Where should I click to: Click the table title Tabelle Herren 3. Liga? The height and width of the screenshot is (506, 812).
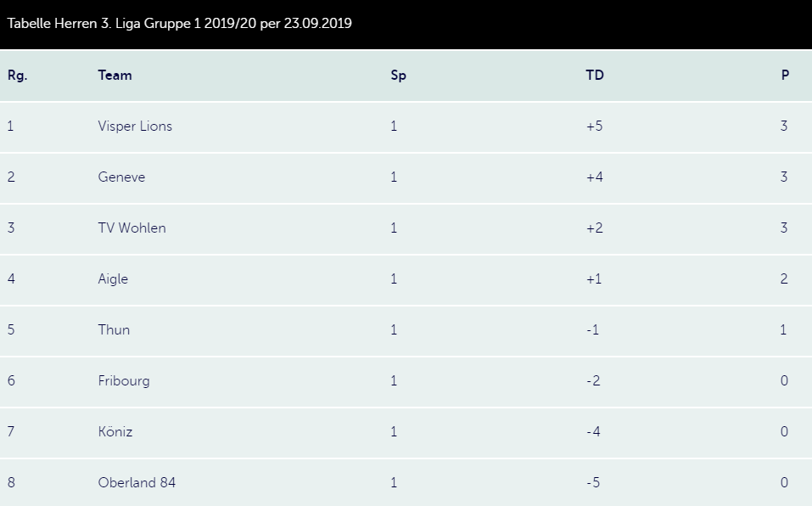click(179, 24)
